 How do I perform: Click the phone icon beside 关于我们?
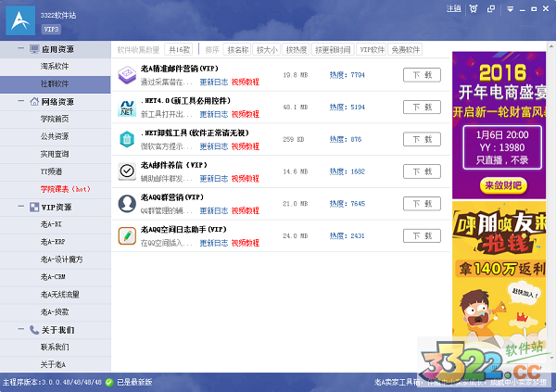tap(34, 330)
